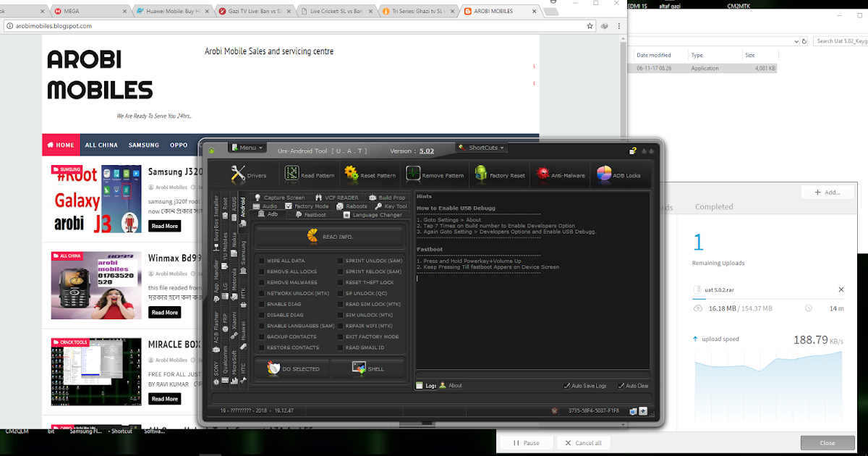Enable REMOVE ALL LOCKS checkbox
868x456 pixels.
pyautogui.click(x=263, y=271)
